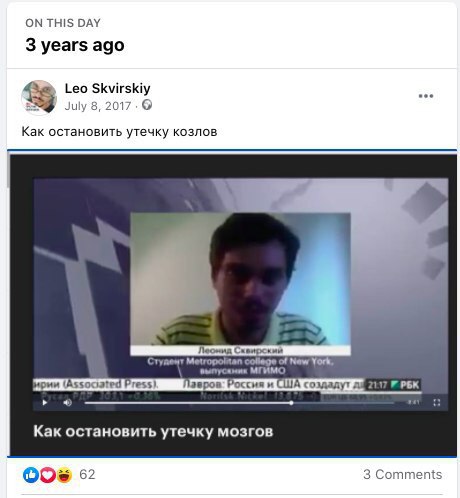Click the globe public privacy icon
460x498 pixels.
147,105
